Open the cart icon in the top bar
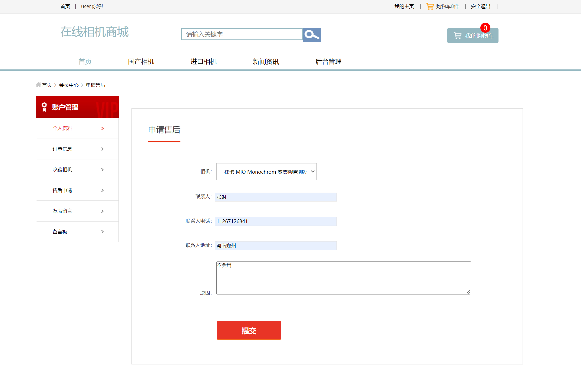 430,6
